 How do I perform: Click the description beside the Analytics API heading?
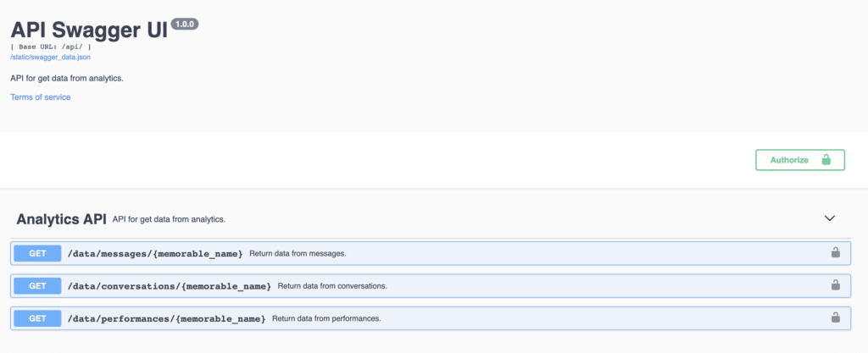point(169,219)
